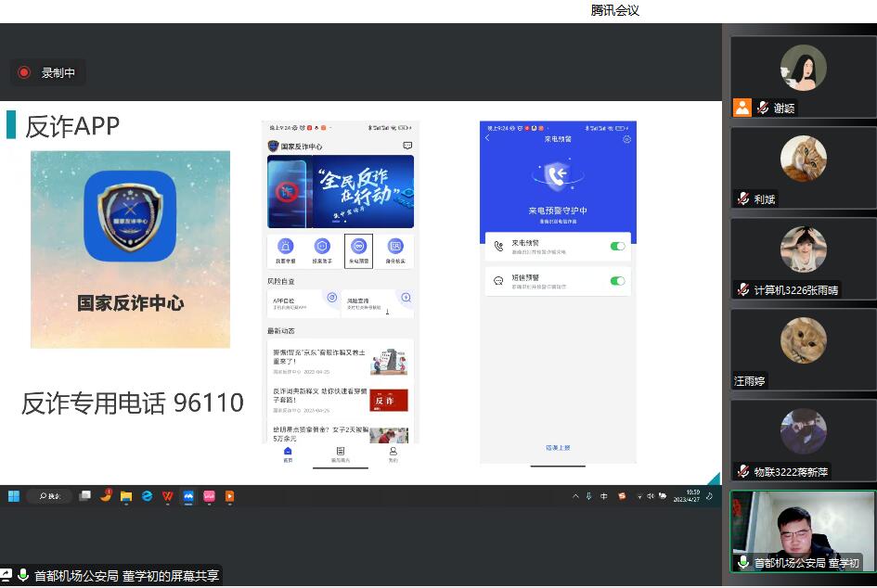Tap the back arrow on 来电预警 screen

[x=487, y=138]
